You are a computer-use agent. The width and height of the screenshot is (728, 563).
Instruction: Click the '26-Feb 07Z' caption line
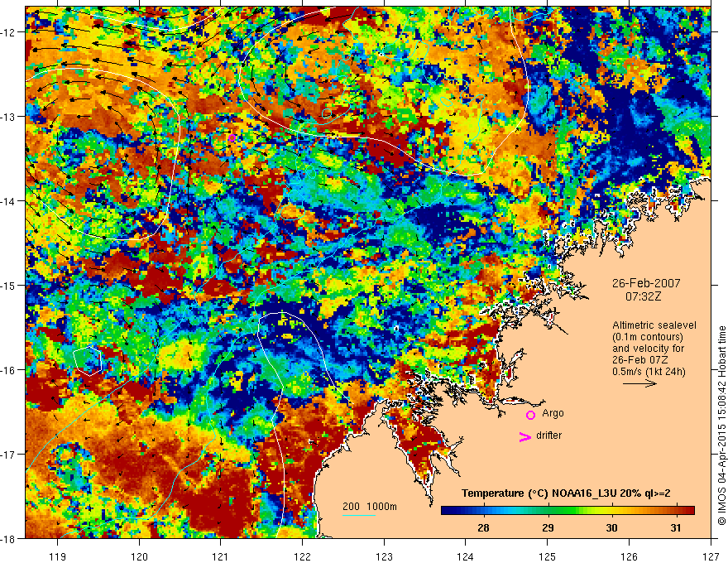(x=640, y=360)
